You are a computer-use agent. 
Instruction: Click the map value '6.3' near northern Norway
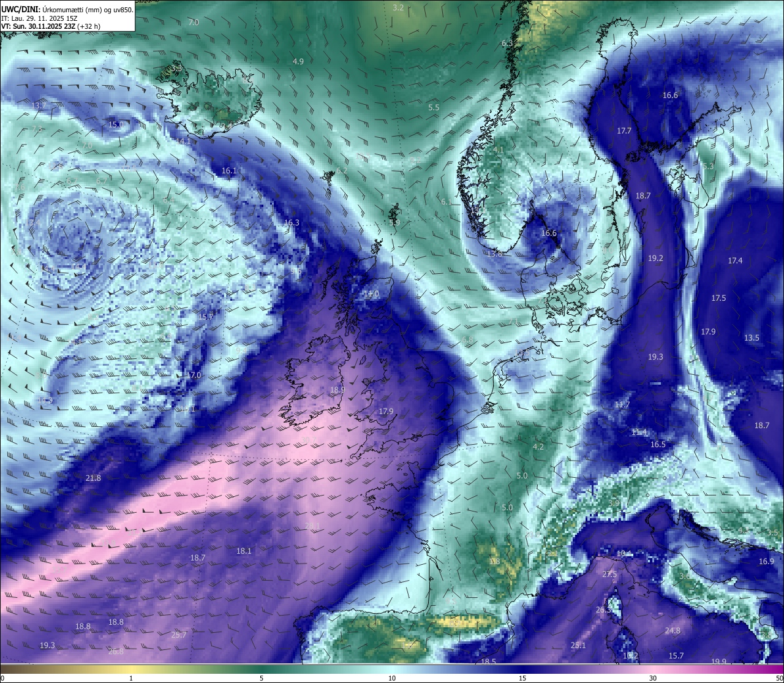point(507,43)
